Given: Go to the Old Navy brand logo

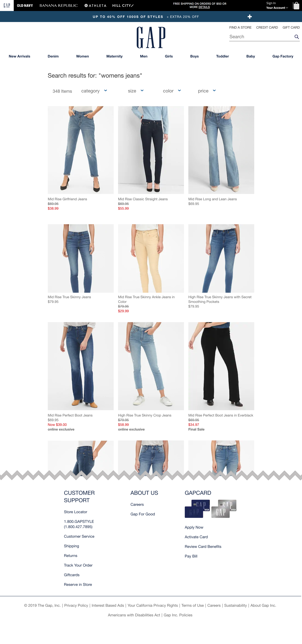Looking at the screenshot, I should (25, 6).
